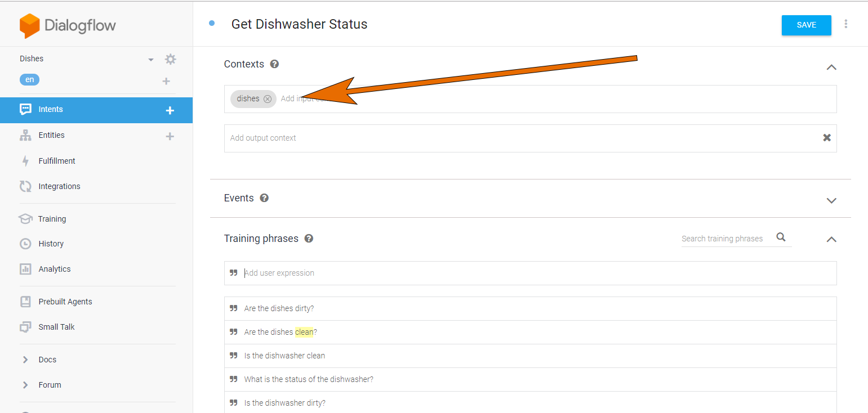This screenshot has height=413, width=868.
Task: Open Small Talk page
Action: pos(56,327)
